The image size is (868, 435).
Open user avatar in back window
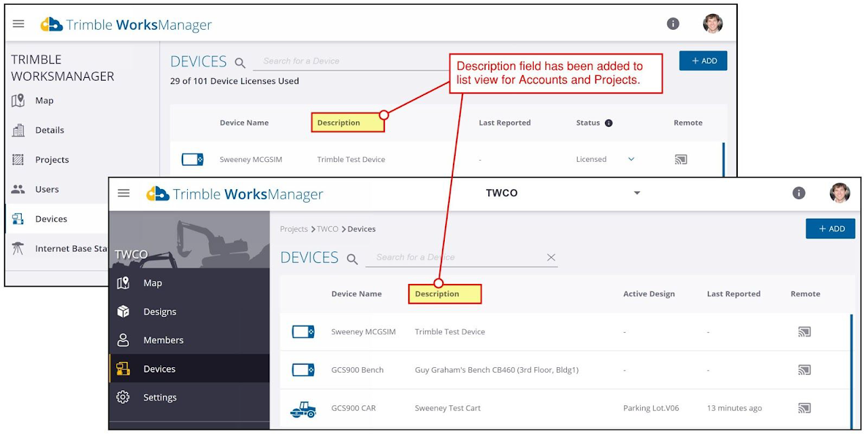(713, 24)
